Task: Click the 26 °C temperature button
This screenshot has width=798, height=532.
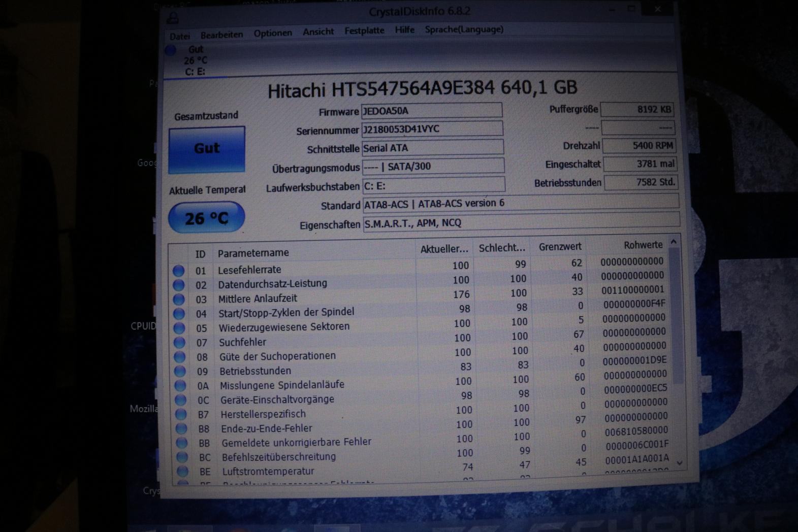Action: 206,218
